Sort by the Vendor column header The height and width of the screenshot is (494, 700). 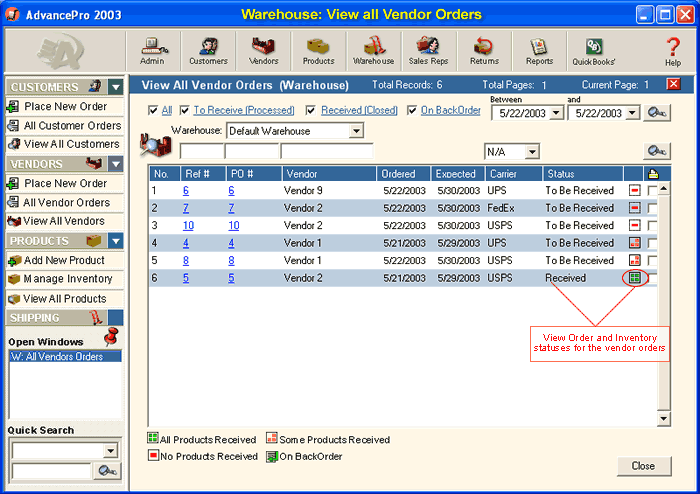click(329, 174)
